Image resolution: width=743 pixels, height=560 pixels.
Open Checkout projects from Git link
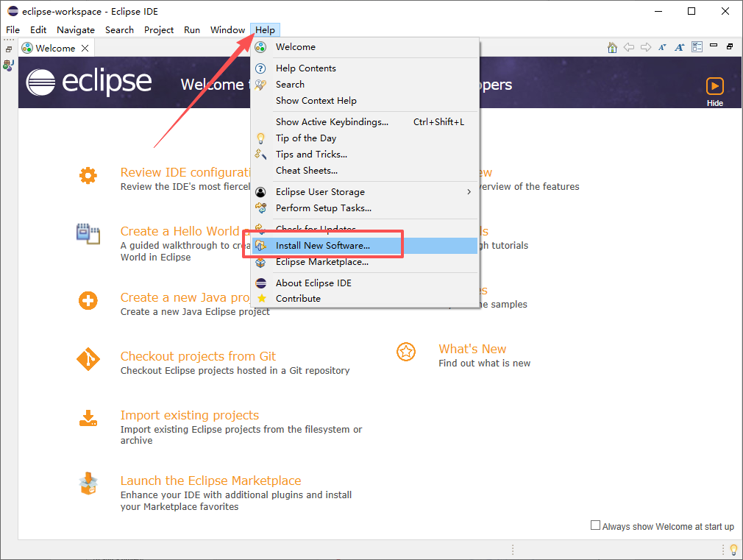coord(198,356)
